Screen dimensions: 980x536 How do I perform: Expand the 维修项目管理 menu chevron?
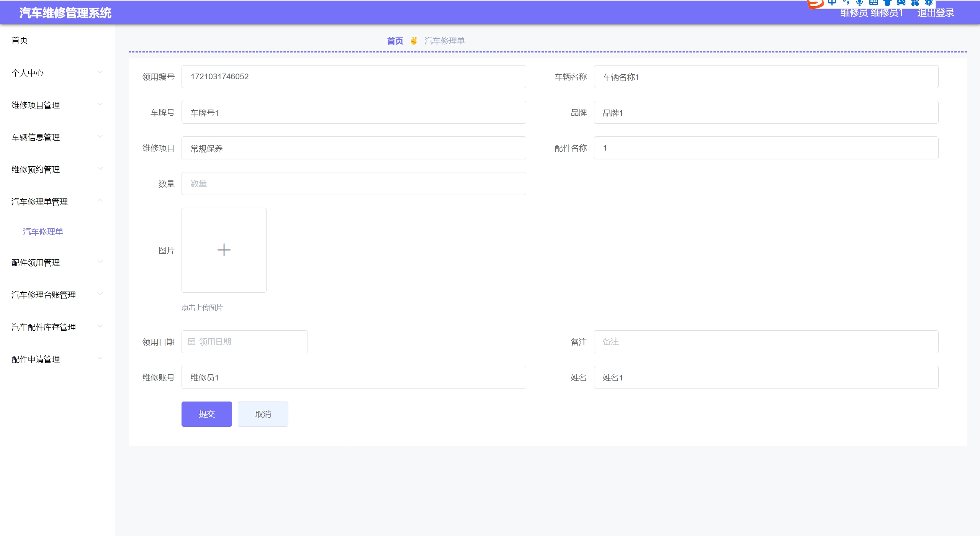(100, 104)
